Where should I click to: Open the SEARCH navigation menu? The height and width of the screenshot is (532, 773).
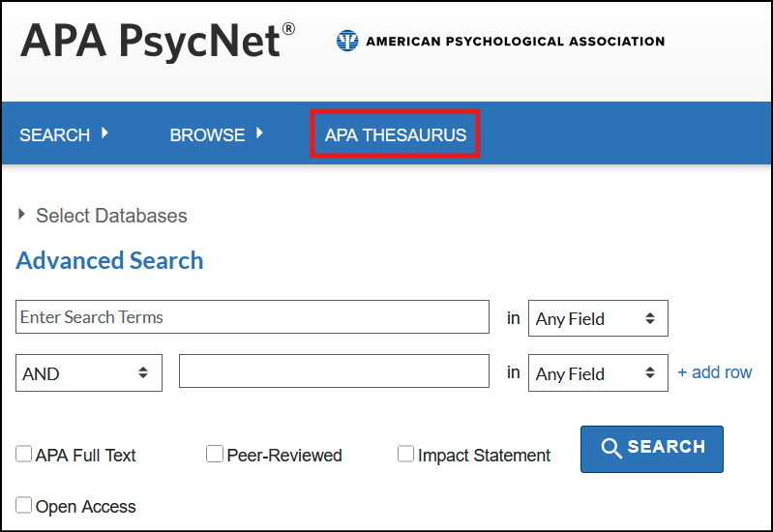coord(55,134)
